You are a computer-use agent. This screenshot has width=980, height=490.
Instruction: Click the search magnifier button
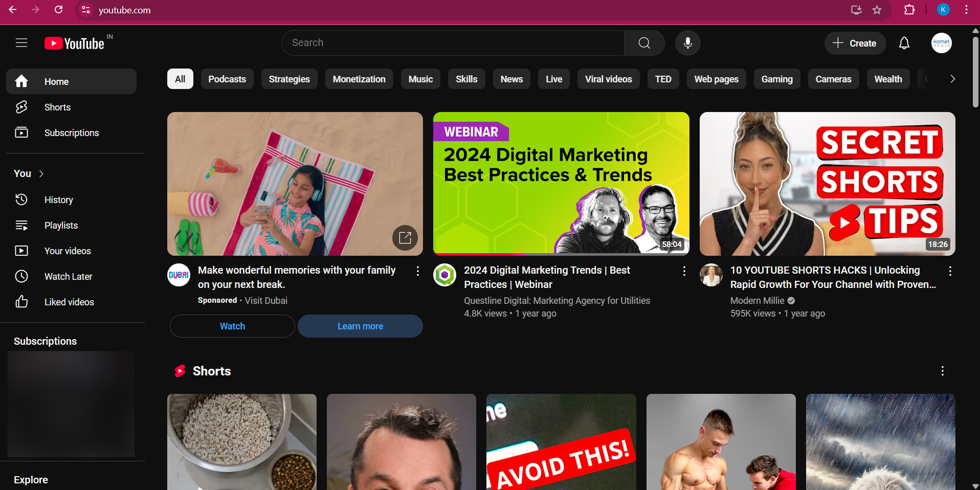click(x=644, y=43)
